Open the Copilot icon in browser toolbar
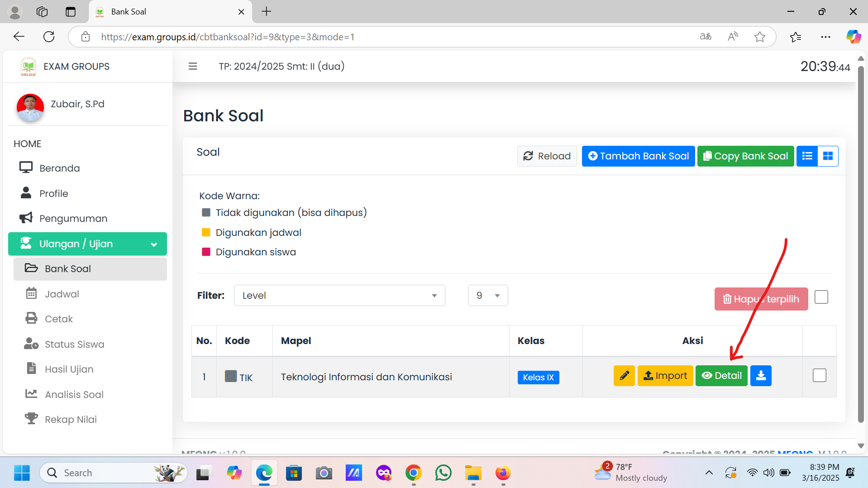This screenshot has height=488, width=868. coord(854,37)
